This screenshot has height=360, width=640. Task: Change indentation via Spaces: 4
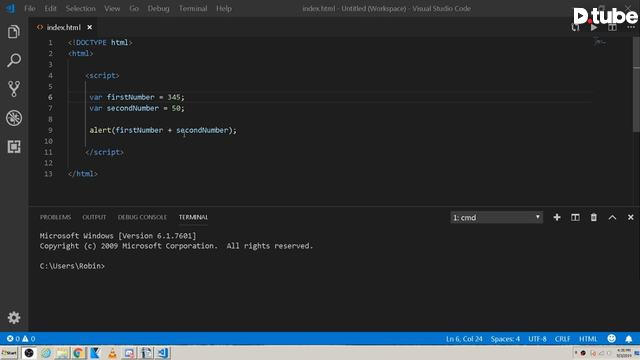(x=505, y=339)
